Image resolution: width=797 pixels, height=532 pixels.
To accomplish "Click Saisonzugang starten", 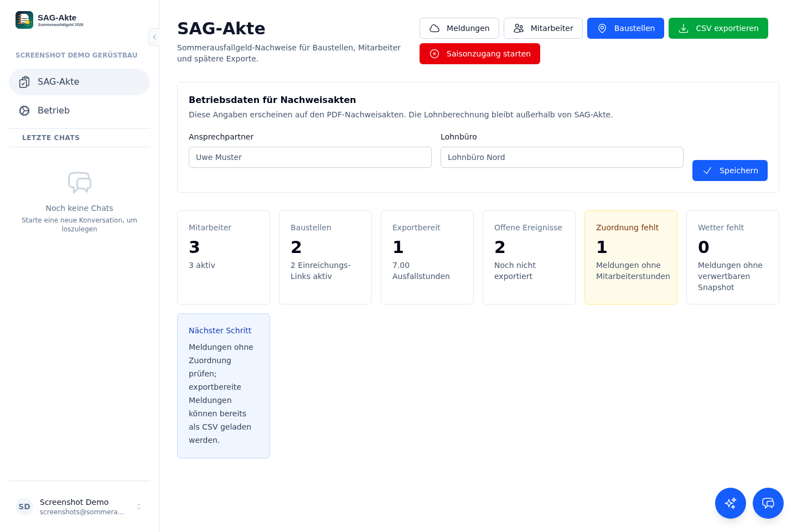I will coord(480,54).
